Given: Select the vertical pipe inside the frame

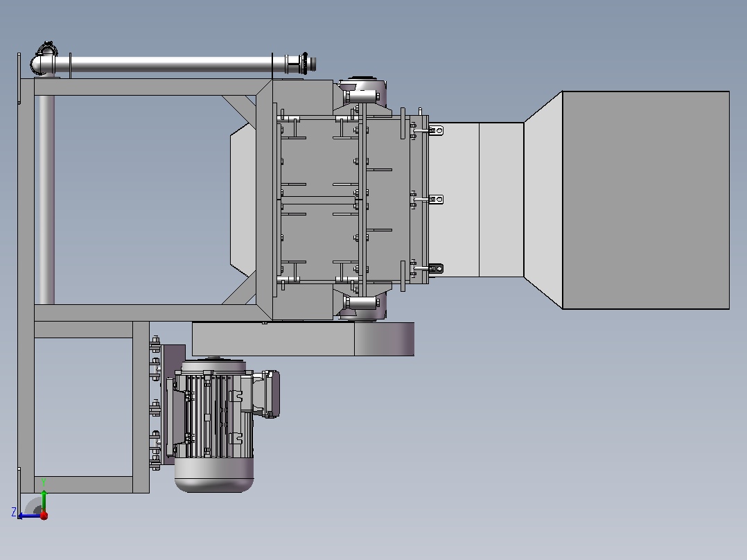Looking at the screenshot, I should (46, 200).
